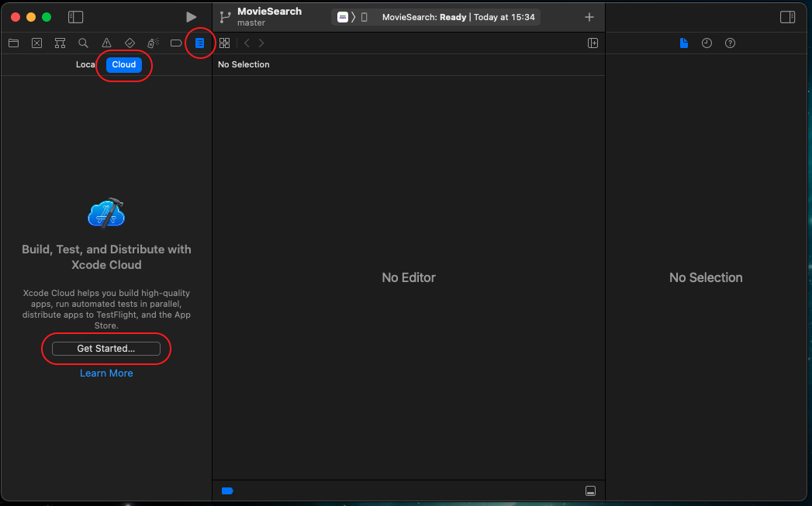Open the Learn More link
Image resolution: width=812 pixels, height=506 pixels.
coord(106,373)
